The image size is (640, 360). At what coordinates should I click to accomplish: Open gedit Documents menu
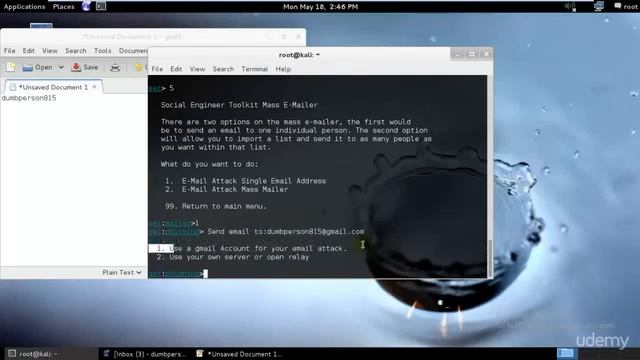pos(133,51)
